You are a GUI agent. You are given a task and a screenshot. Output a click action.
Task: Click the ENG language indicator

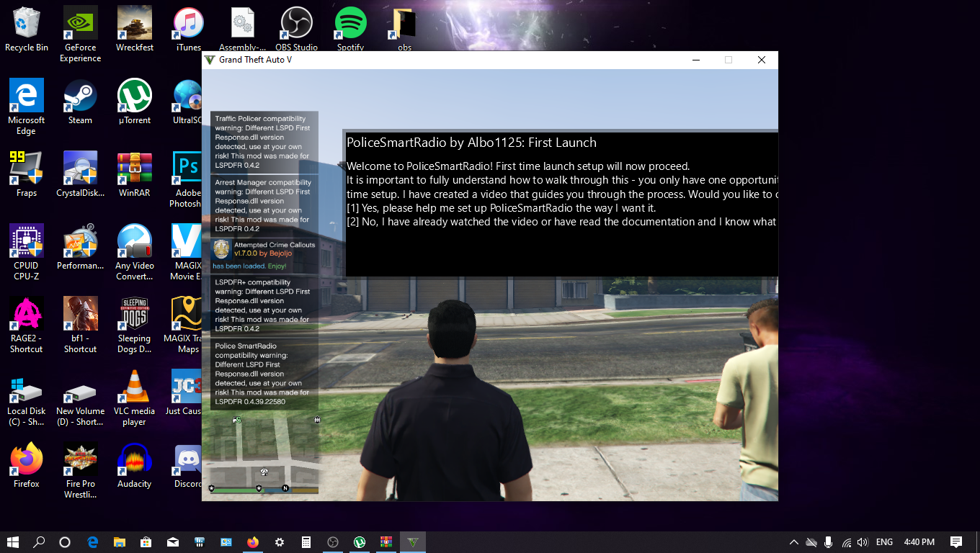click(x=884, y=542)
